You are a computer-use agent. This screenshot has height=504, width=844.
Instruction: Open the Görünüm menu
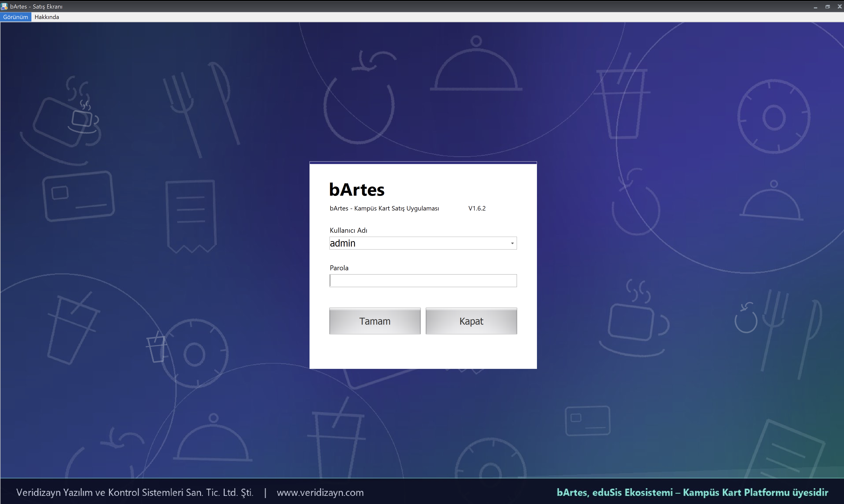click(x=16, y=17)
